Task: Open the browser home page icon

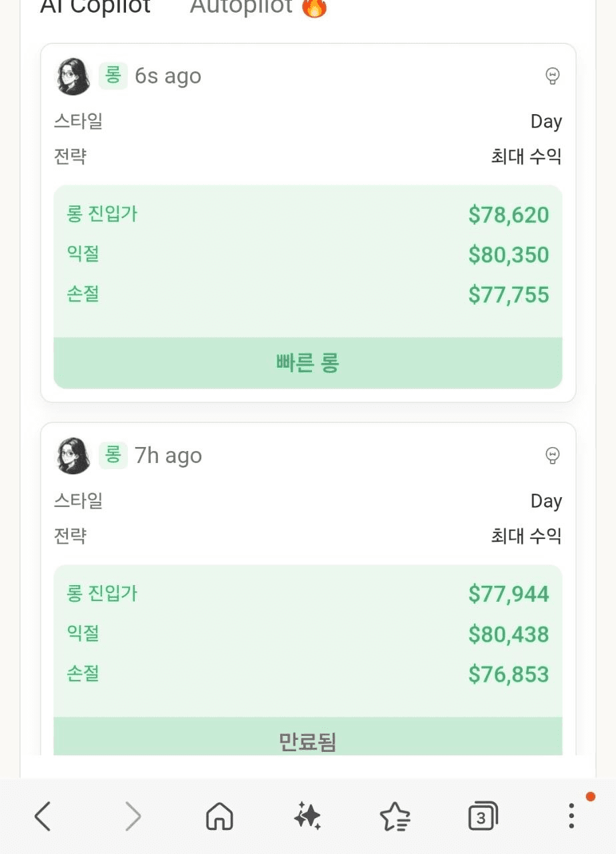Action: (x=219, y=816)
